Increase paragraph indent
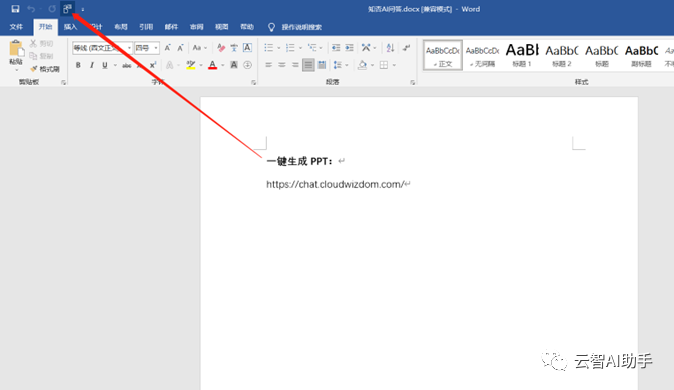This screenshot has height=390, width=674. pos(349,47)
